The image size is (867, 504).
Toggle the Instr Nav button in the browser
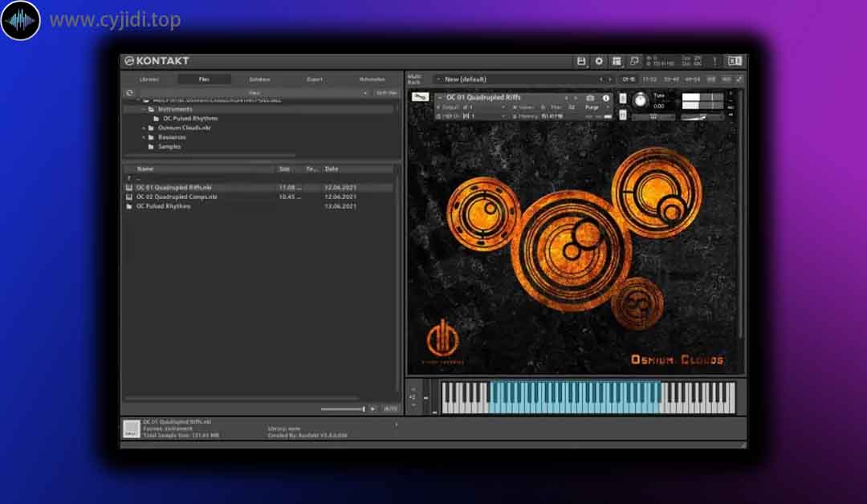pos(386,93)
